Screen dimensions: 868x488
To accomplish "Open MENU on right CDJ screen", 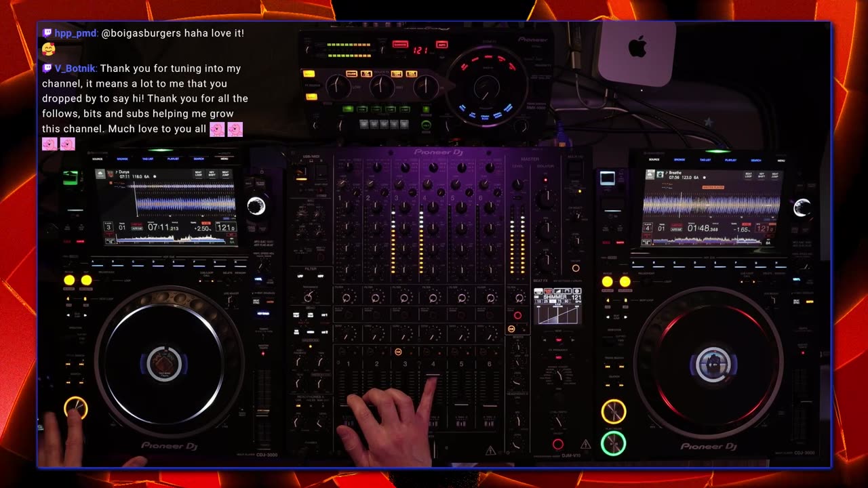I will pyautogui.click(x=781, y=161).
